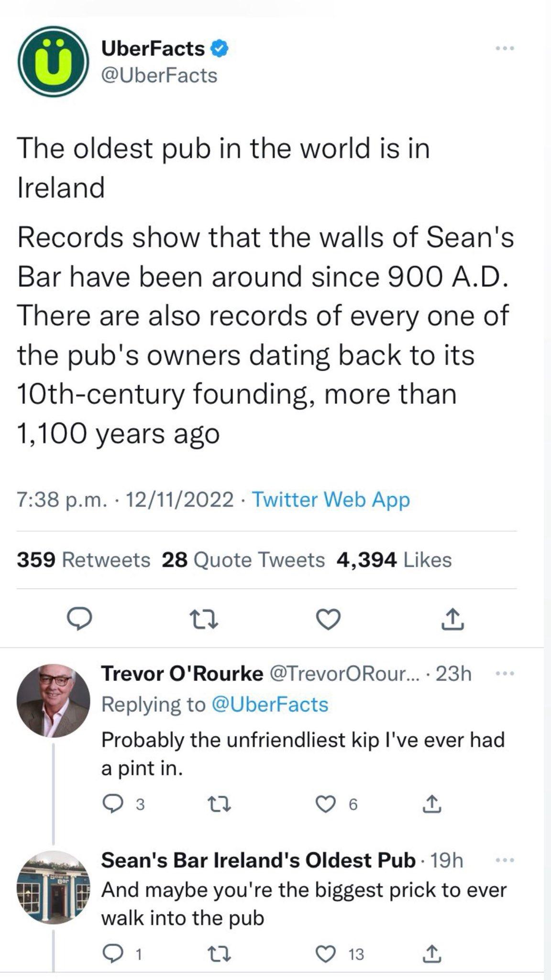The image size is (551, 980).
Task: View the 4,394 Likes list
Action: click(x=394, y=559)
